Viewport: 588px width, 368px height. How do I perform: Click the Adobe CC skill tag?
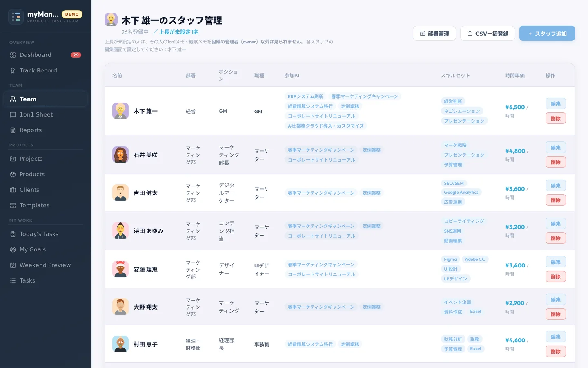tap(475, 260)
